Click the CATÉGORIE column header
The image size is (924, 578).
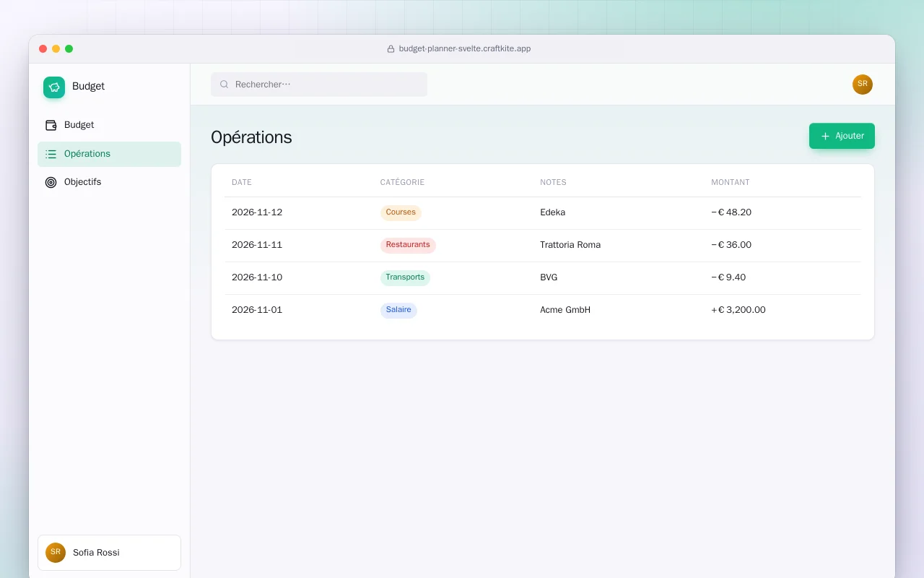click(402, 183)
